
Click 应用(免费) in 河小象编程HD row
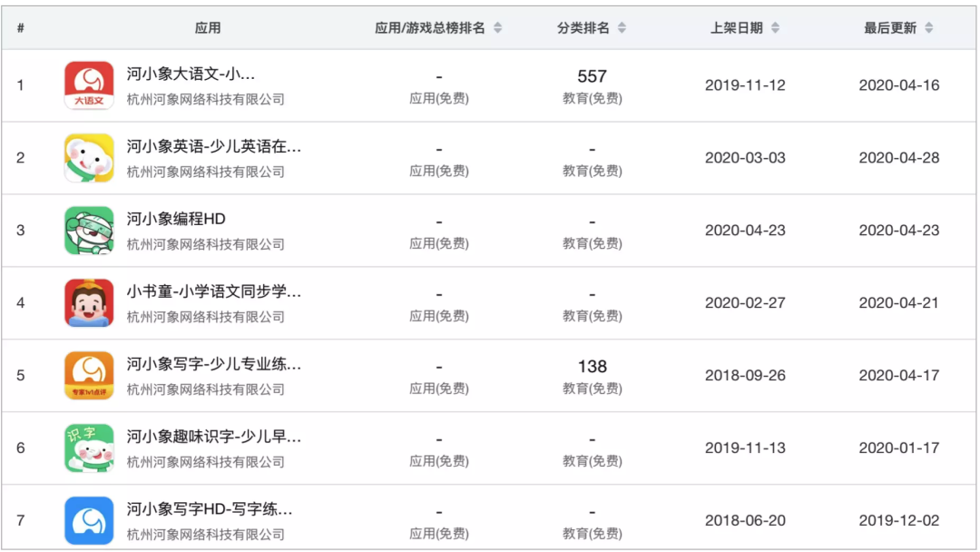[x=439, y=243]
